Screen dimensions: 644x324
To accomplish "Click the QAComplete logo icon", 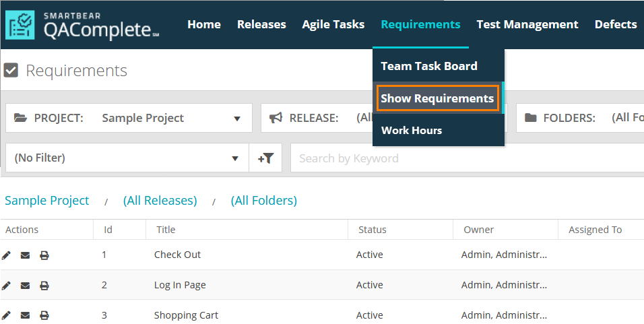I will pyautogui.click(x=20, y=25).
